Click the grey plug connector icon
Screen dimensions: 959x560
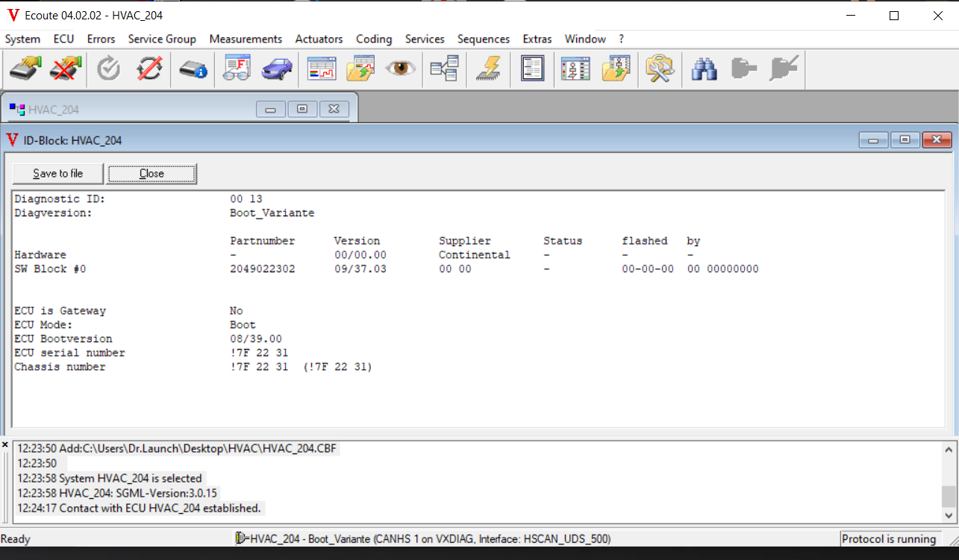click(743, 69)
